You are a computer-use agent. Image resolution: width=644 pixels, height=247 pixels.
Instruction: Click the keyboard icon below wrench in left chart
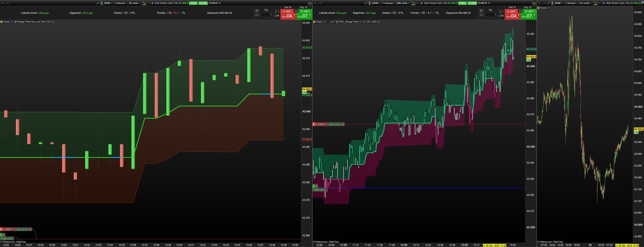(257, 15)
